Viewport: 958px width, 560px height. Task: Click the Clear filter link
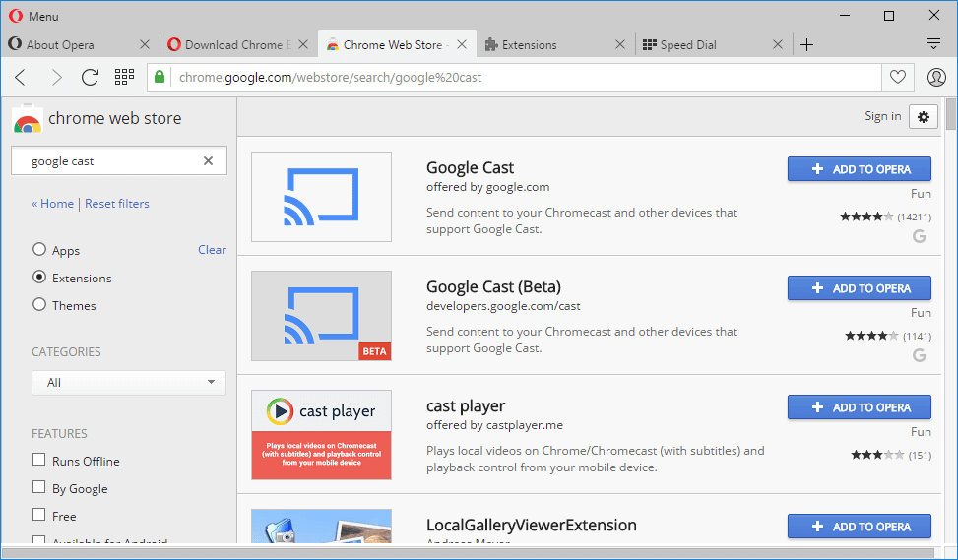(x=212, y=250)
